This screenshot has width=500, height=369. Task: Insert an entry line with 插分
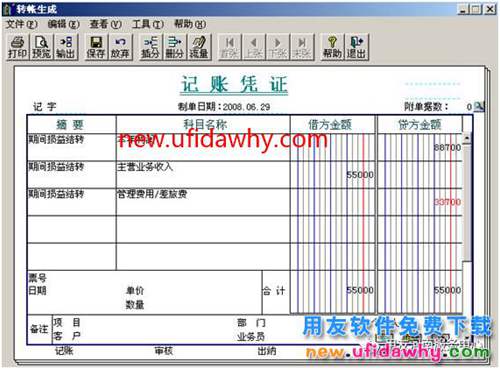click(x=150, y=47)
